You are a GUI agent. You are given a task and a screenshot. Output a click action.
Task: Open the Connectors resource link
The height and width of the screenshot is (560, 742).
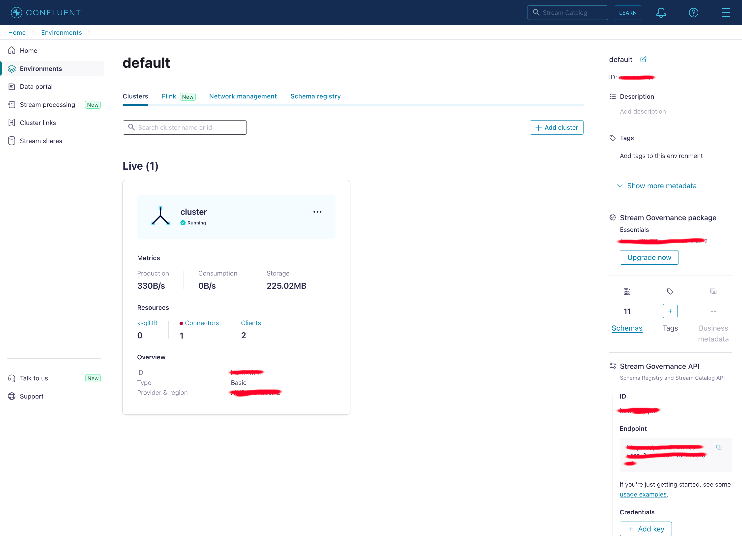tap(201, 323)
